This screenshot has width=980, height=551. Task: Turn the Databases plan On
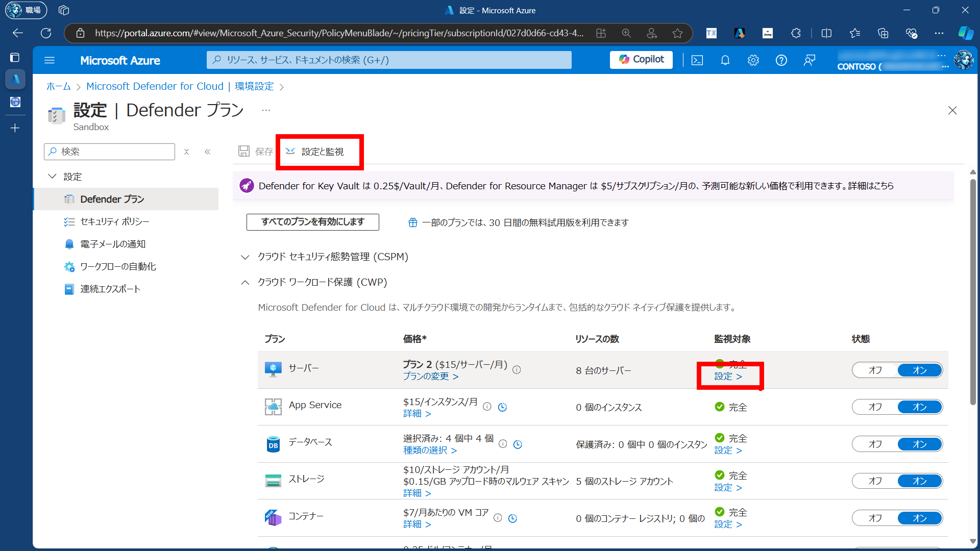[x=920, y=444]
